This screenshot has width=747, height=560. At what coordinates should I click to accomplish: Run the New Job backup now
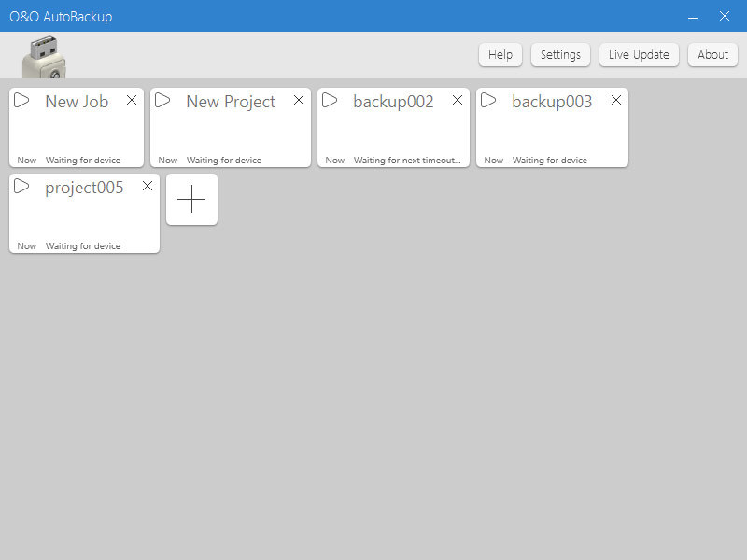[x=21, y=101]
